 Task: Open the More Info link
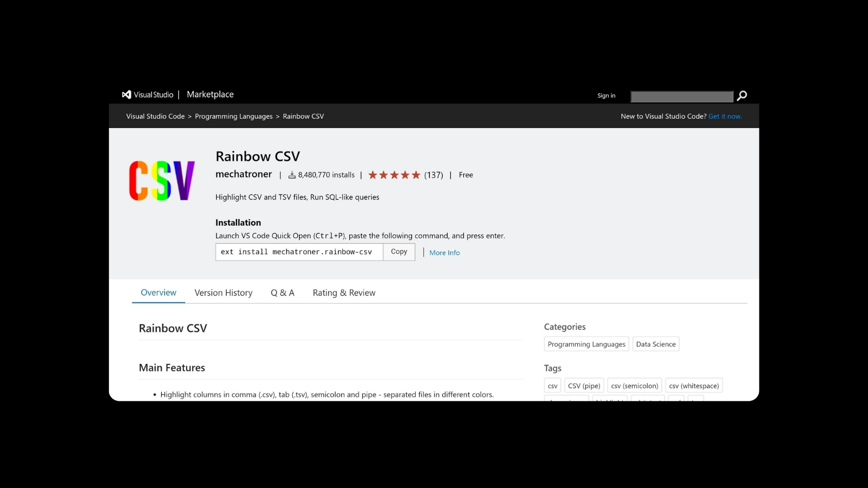pyautogui.click(x=444, y=253)
